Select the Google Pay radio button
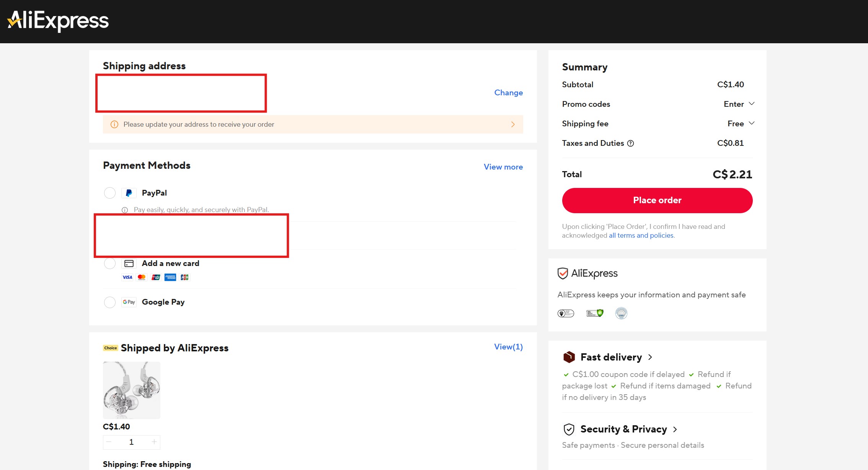The width and height of the screenshot is (868, 470). tap(110, 302)
